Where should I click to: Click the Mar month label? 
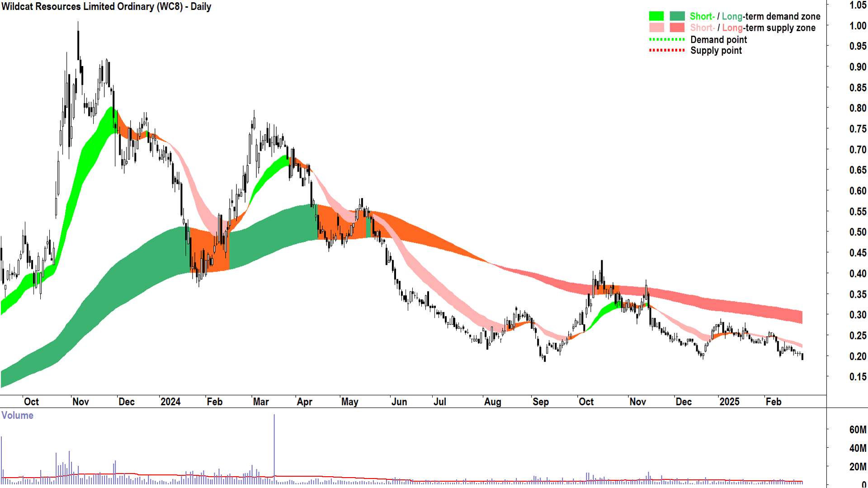click(x=261, y=402)
